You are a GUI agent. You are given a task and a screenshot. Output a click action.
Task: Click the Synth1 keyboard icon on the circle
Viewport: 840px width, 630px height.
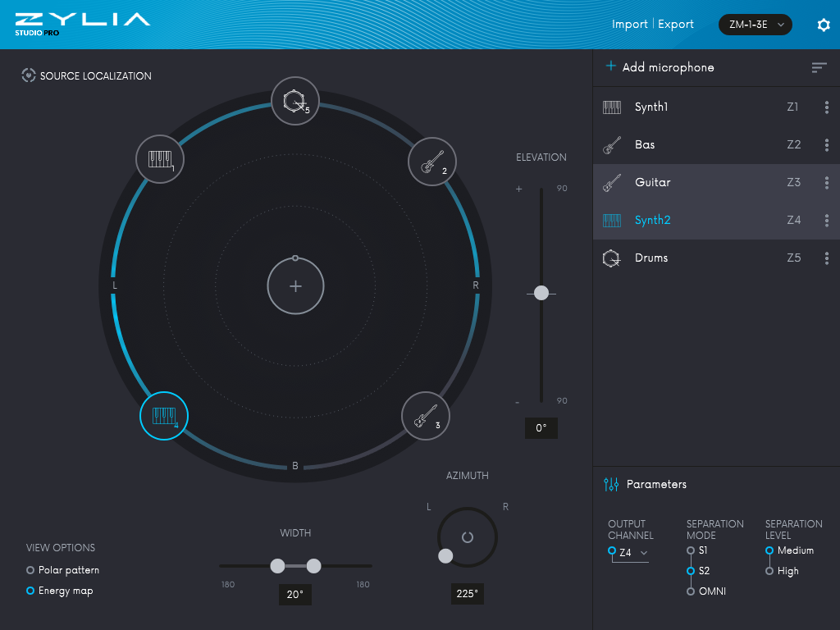coord(159,159)
